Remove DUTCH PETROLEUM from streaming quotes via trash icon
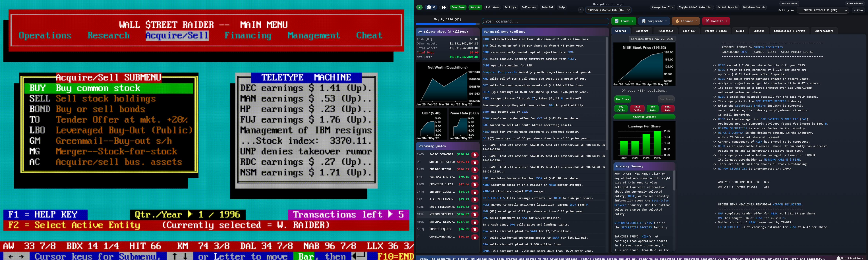 point(474,162)
